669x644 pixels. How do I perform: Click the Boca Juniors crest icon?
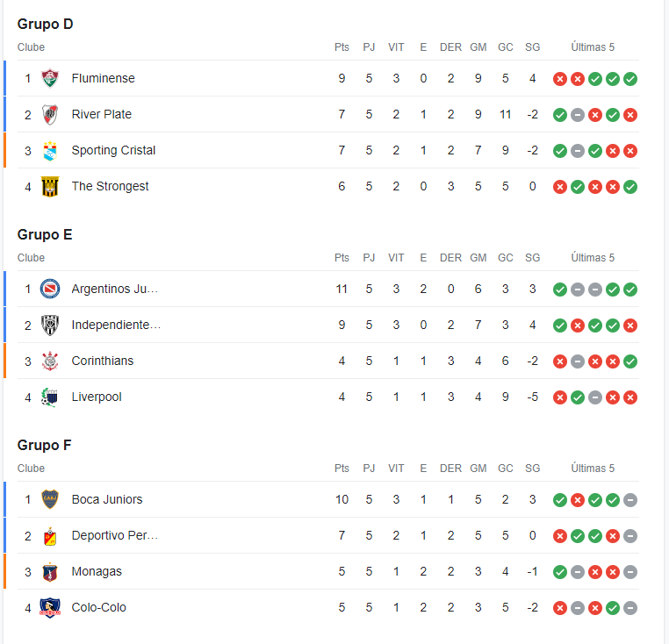tap(50, 499)
